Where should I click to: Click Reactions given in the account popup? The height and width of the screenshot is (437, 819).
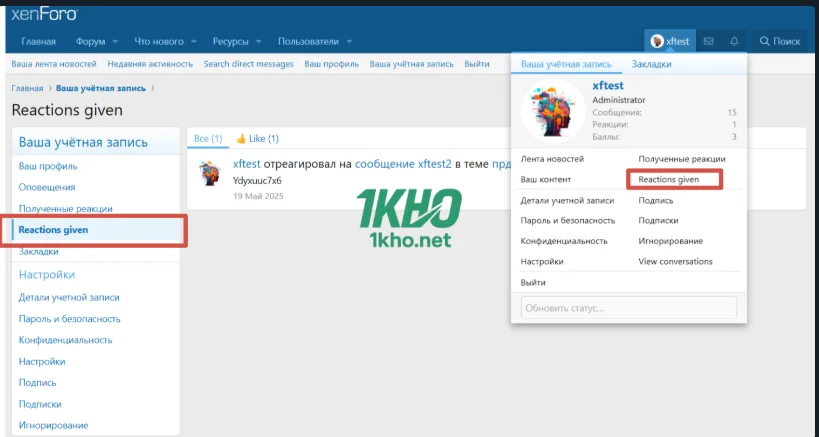coord(669,179)
